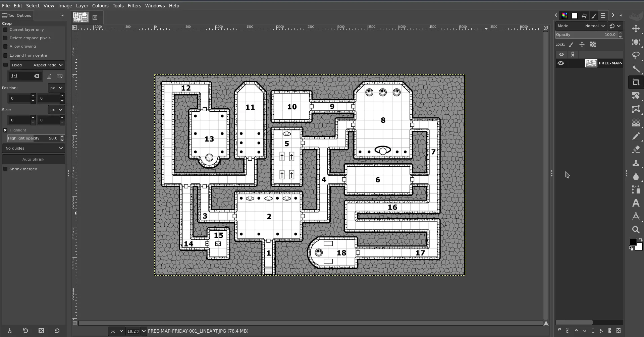Select the Clone stamp tool
This screenshot has width=644, height=337.
(x=636, y=163)
